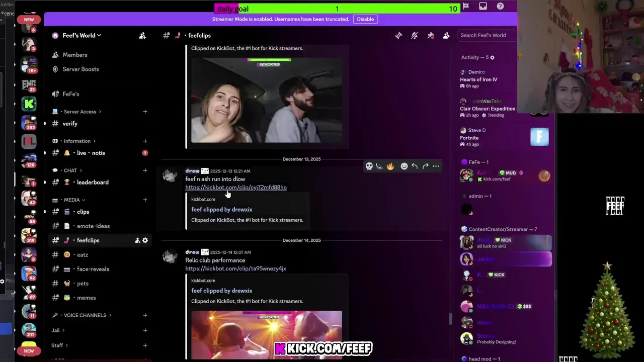Select the member with 'all luck no skill' status
644x362 pixels.
[x=506, y=242]
